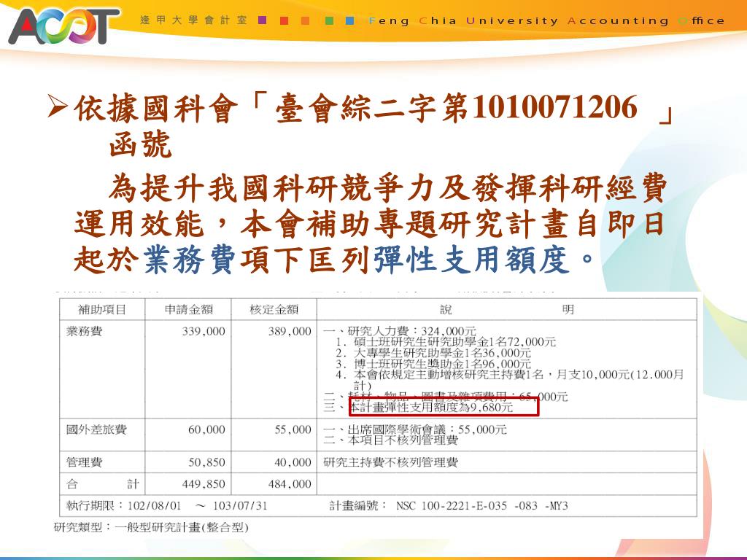
Task: Select the number 1010071206 in heading
Action: (554, 106)
